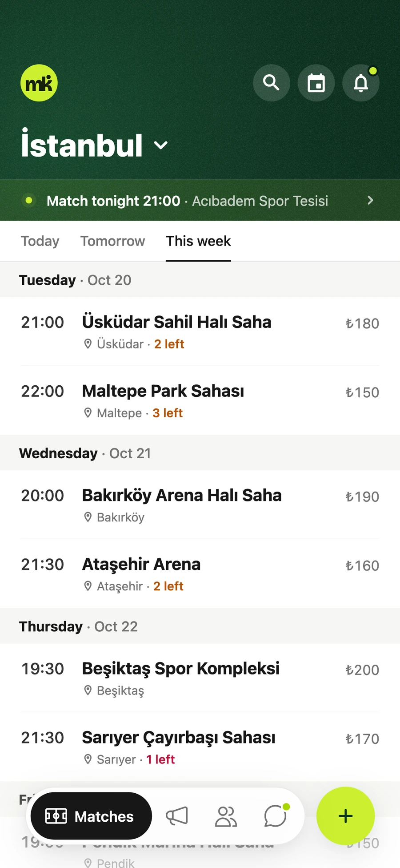400x868 pixels.
Task: Select the Matches navigation button
Action: (x=92, y=816)
